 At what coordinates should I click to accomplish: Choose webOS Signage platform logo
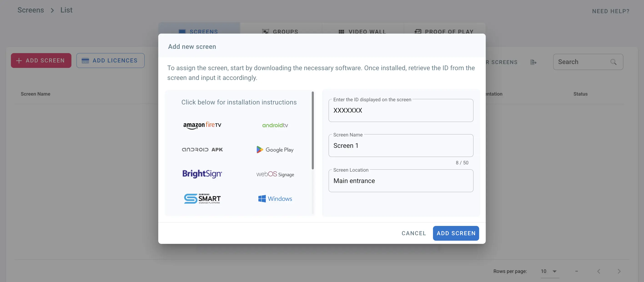coord(275,174)
